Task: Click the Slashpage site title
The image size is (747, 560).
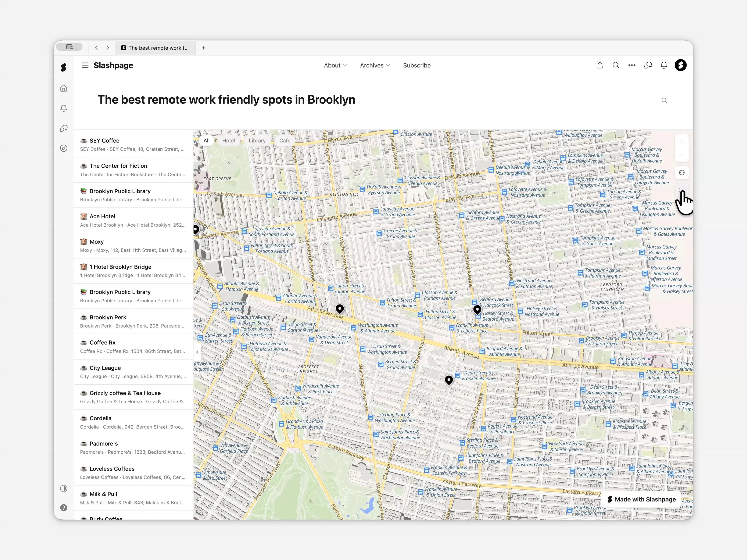Action: click(x=113, y=66)
